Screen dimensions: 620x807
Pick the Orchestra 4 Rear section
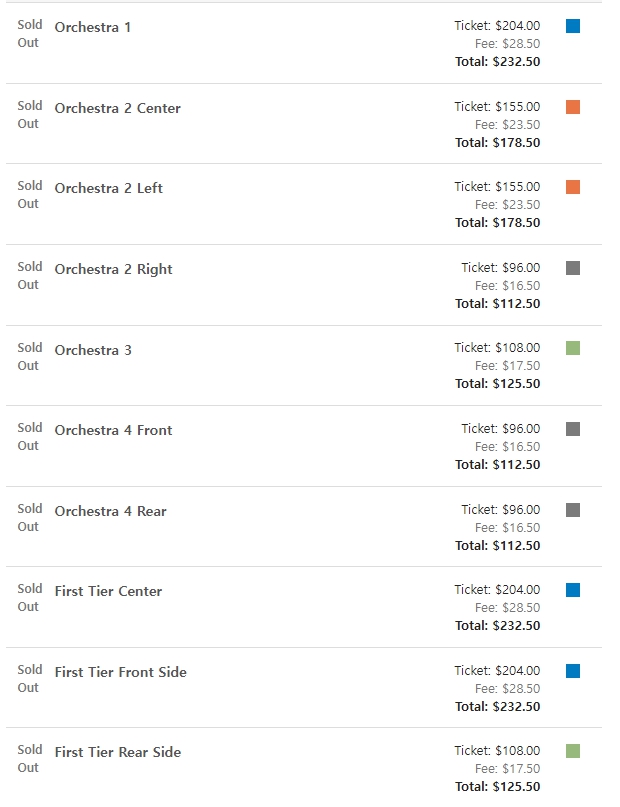pyautogui.click(x=111, y=511)
